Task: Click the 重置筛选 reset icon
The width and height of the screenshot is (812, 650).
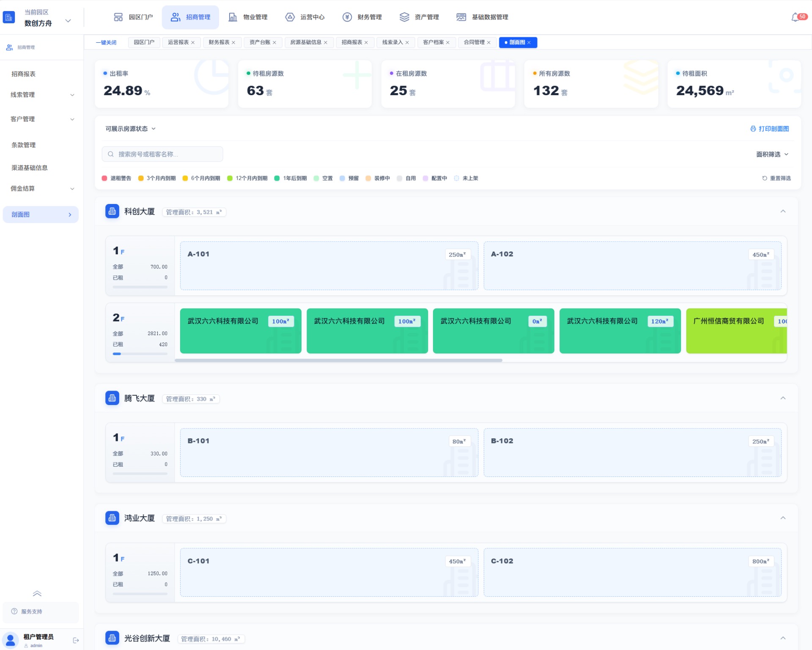Action: (x=764, y=178)
